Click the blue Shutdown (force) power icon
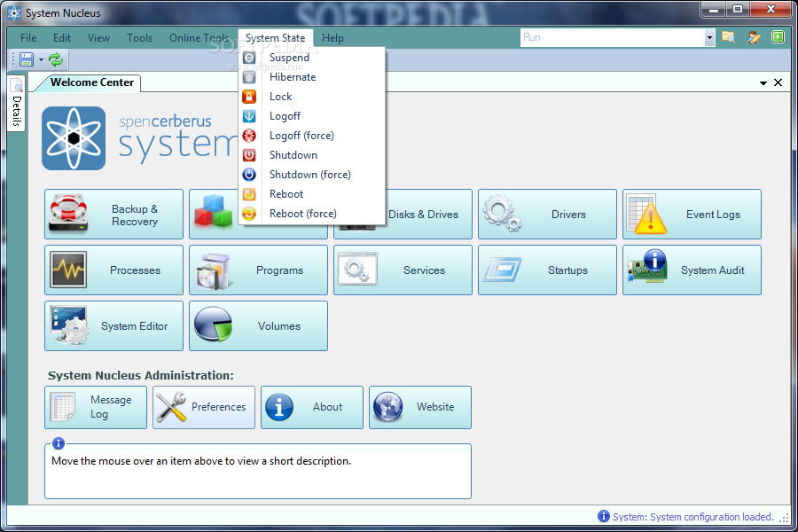 tap(249, 175)
